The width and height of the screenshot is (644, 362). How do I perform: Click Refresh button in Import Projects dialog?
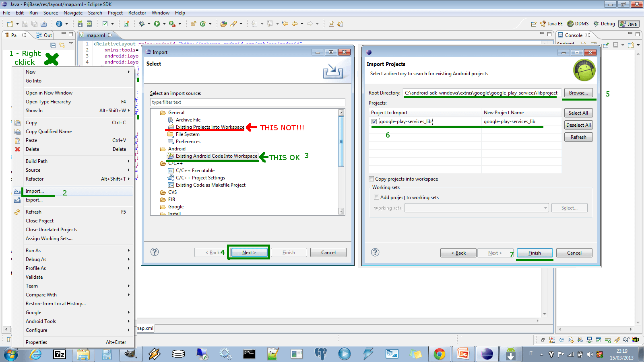point(578,137)
